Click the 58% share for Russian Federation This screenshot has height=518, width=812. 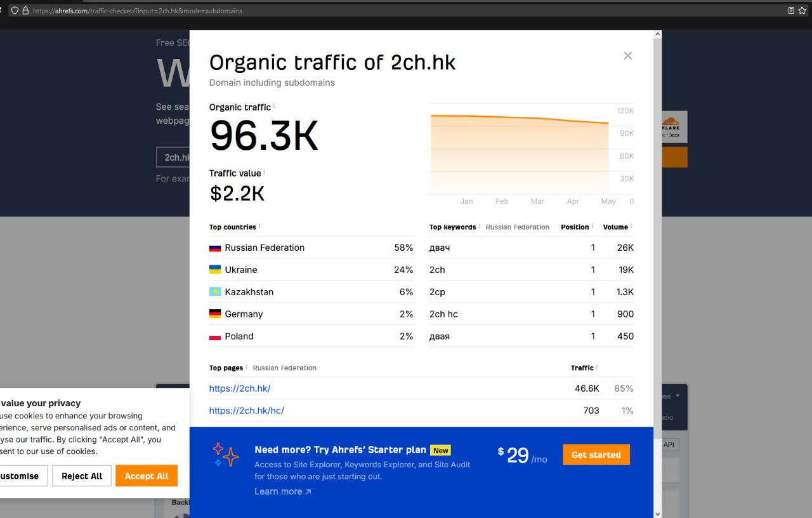pyautogui.click(x=403, y=248)
